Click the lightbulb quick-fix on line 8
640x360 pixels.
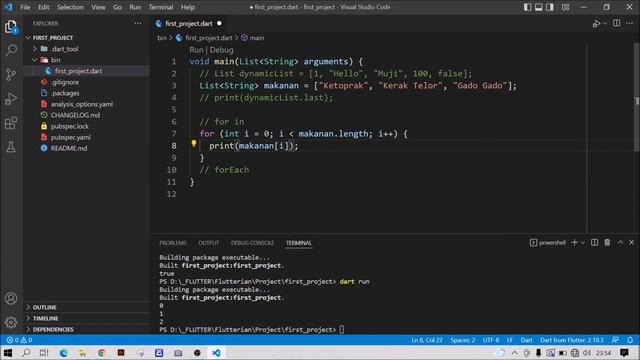(x=194, y=144)
